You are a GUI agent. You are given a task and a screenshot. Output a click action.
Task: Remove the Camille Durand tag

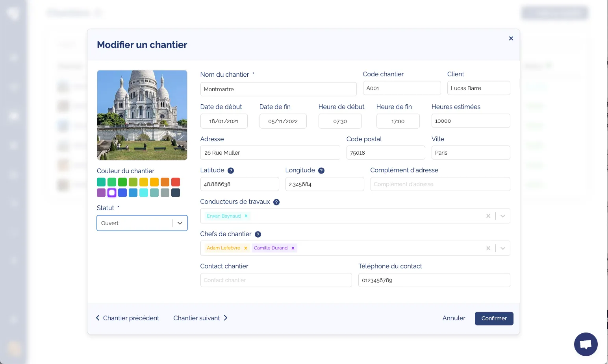[x=293, y=248]
